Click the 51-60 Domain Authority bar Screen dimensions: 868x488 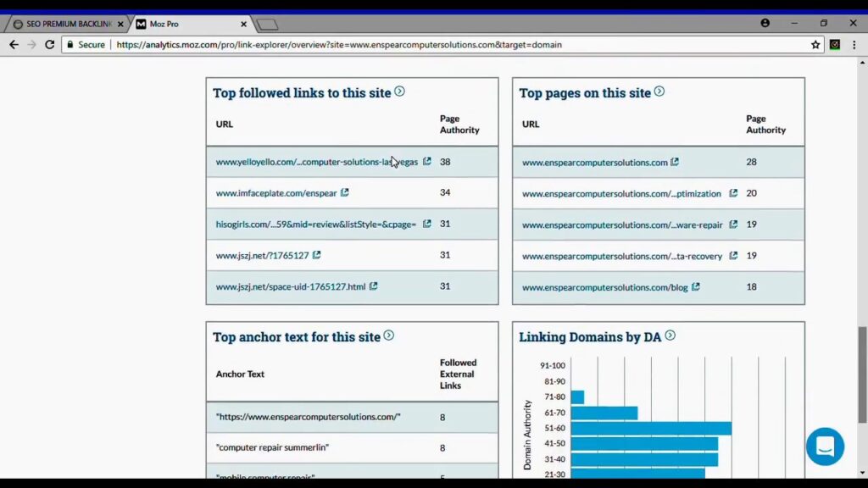pos(651,428)
